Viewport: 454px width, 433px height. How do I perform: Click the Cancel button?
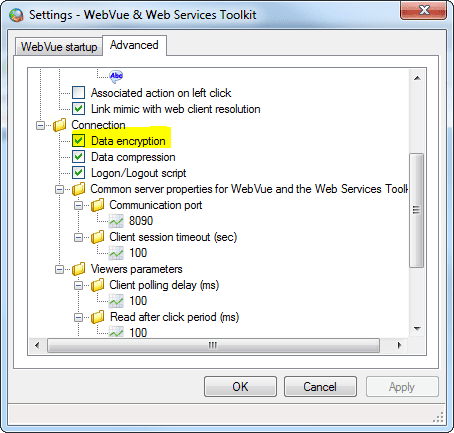tap(320, 387)
